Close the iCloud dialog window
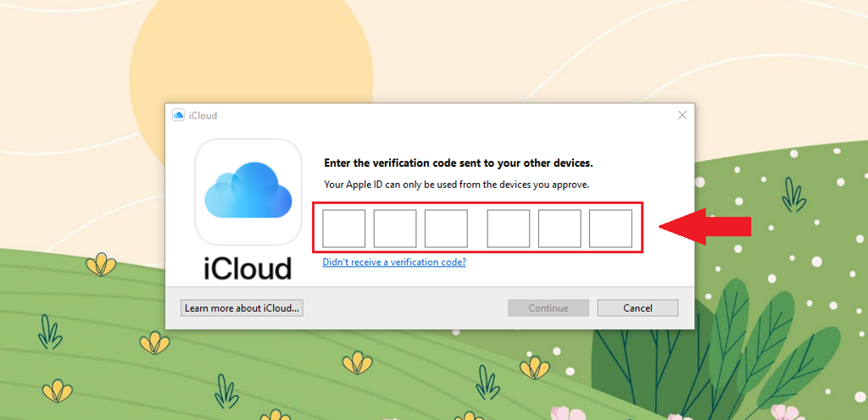Image resolution: width=868 pixels, height=420 pixels. (x=682, y=115)
